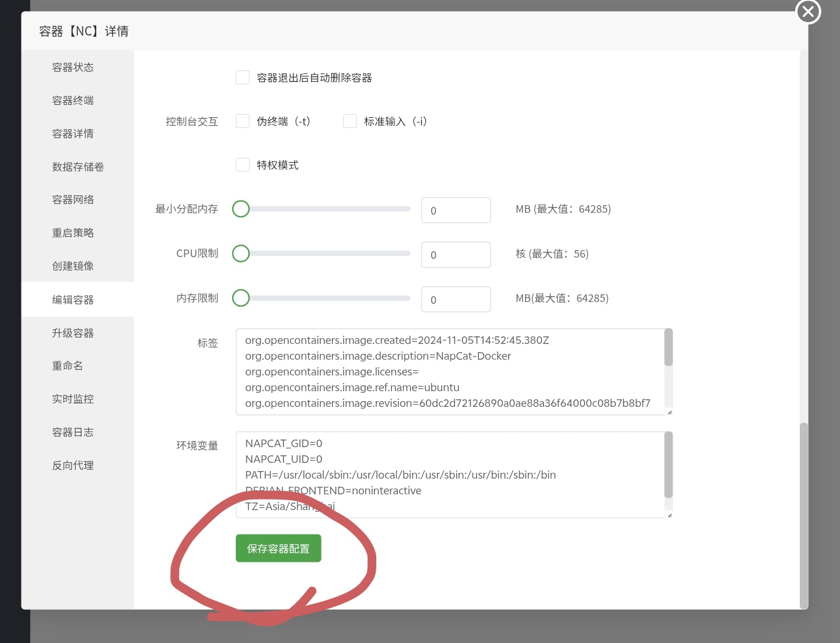Click the 保存容器配置 save button
Screen dimensions: 840x643
coord(278,549)
